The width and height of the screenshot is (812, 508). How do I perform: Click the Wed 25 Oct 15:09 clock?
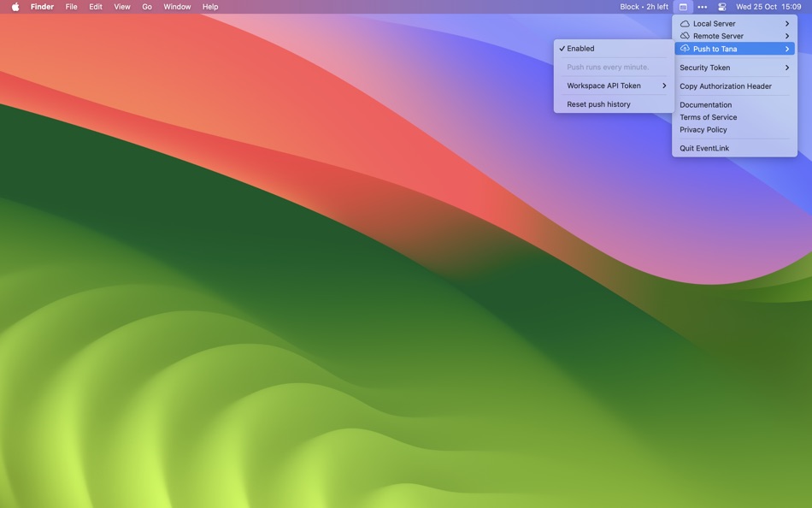[768, 7]
